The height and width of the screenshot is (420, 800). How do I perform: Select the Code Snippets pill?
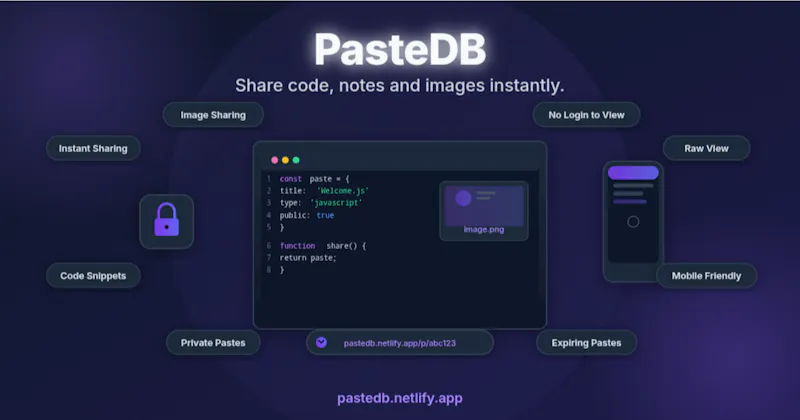[x=93, y=276]
